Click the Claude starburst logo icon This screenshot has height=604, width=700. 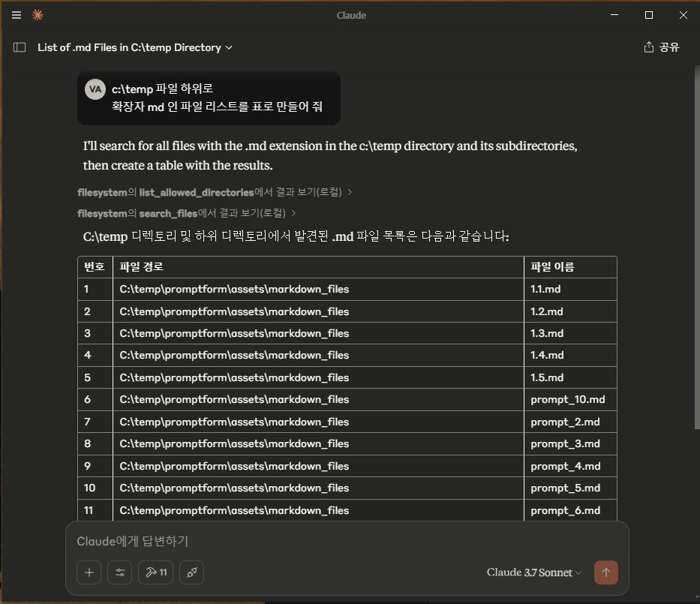click(x=38, y=15)
